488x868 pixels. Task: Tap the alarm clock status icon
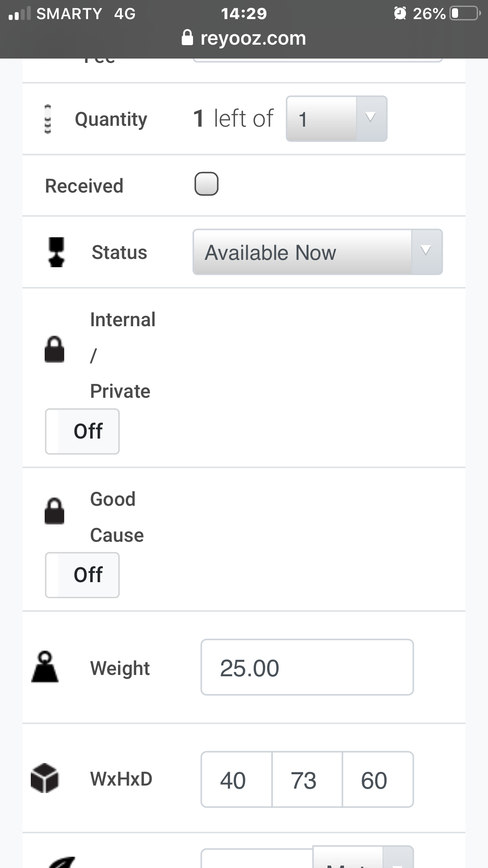coord(400,13)
